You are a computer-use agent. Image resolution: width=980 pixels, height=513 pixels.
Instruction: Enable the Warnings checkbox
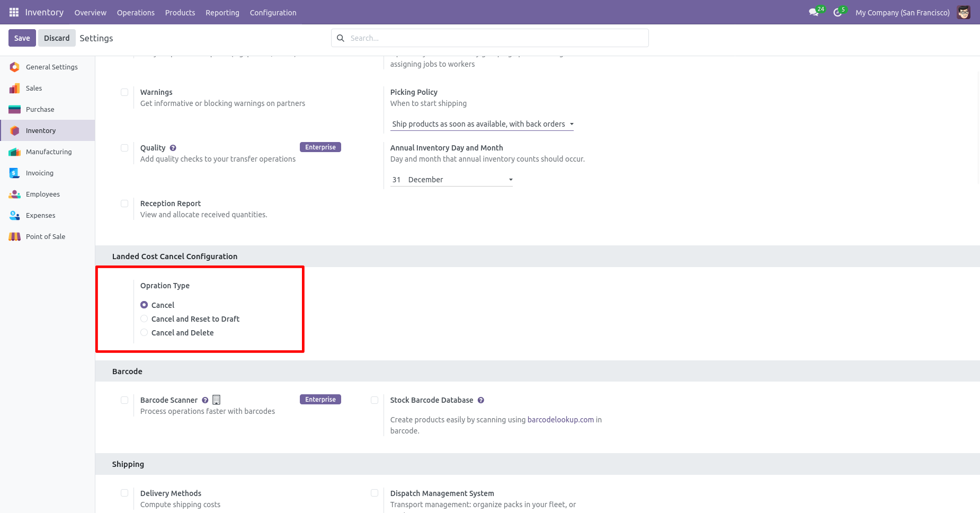coord(124,92)
